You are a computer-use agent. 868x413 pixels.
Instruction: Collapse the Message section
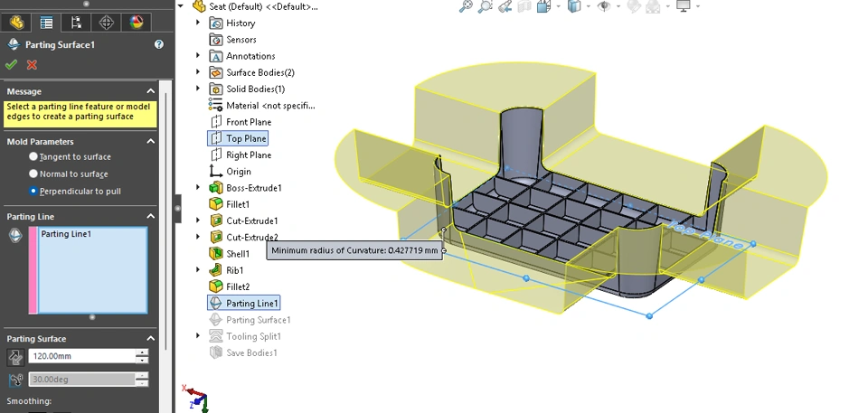point(151,91)
